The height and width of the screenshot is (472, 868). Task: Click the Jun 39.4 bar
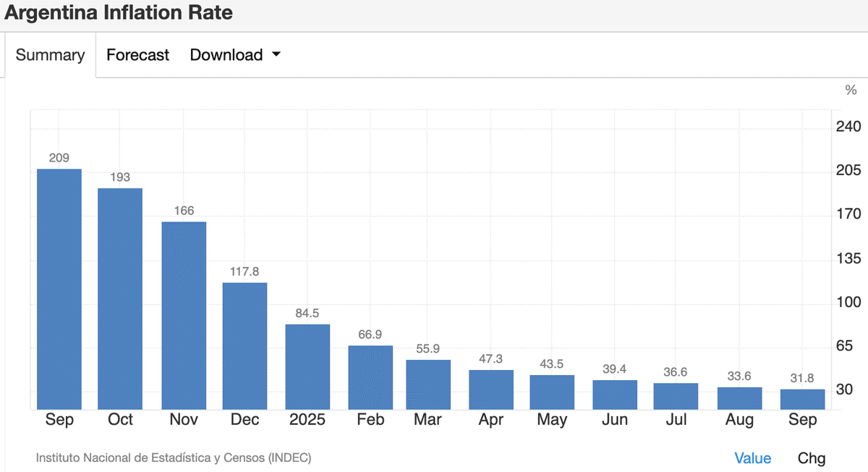coord(615,395)
